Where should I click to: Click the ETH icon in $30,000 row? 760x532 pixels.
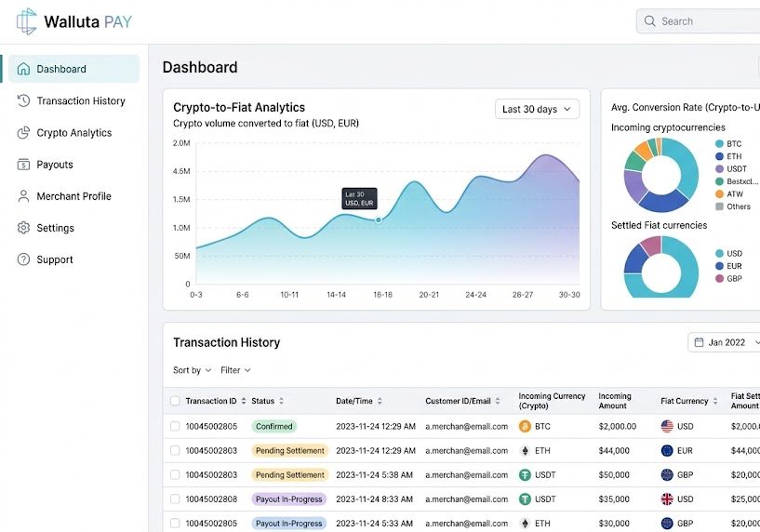(525, 523)
